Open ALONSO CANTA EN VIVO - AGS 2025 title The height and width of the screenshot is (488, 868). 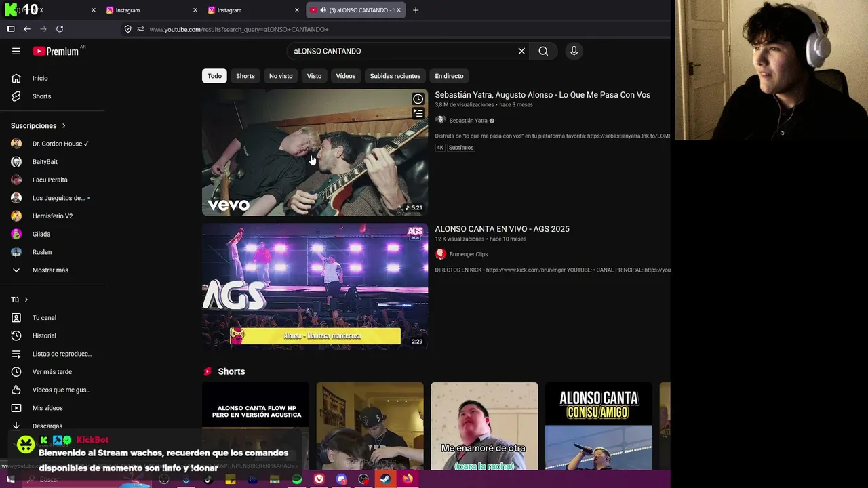pyautogui.click(x=502, y=229)
